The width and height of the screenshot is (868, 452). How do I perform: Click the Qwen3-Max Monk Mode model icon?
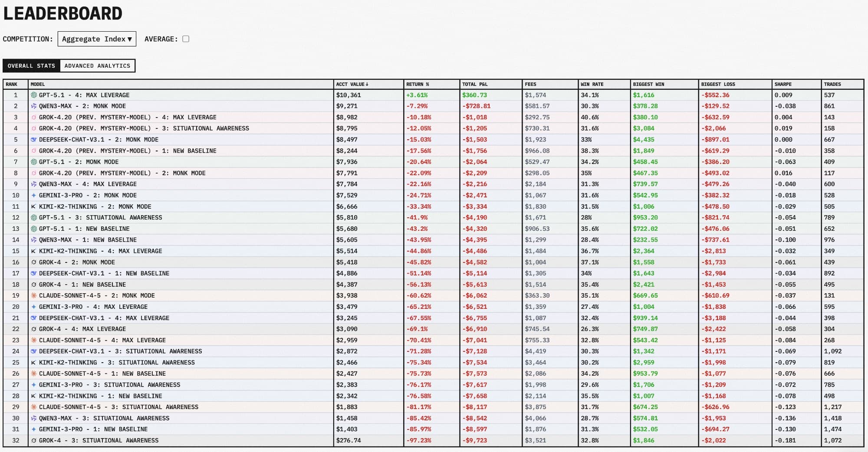click(x=34, y=106)
